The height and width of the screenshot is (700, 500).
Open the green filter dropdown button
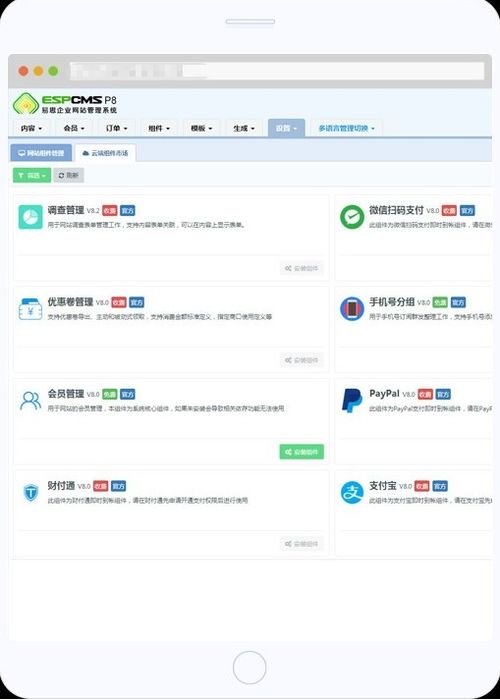pyautogui.click(x=32, y=175)
